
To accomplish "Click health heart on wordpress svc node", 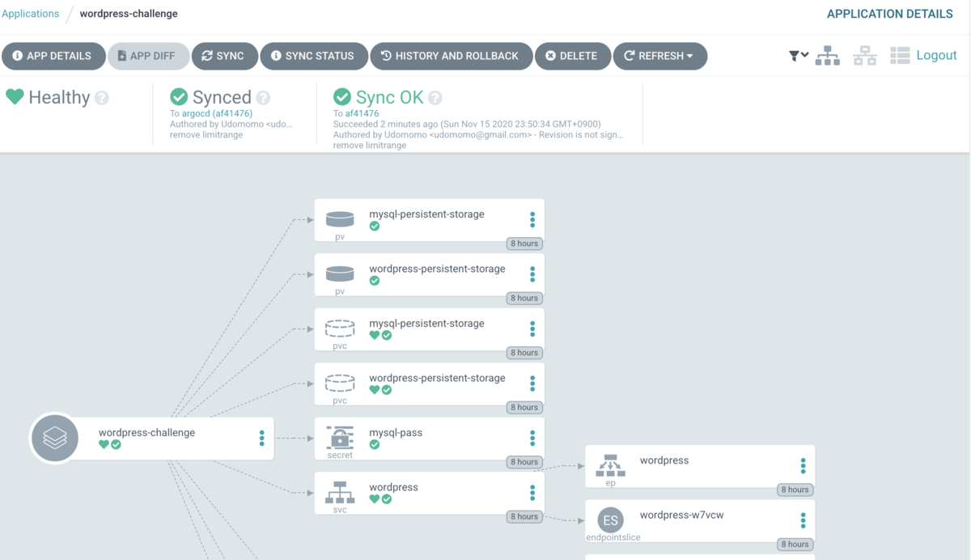I will [375, 499].
